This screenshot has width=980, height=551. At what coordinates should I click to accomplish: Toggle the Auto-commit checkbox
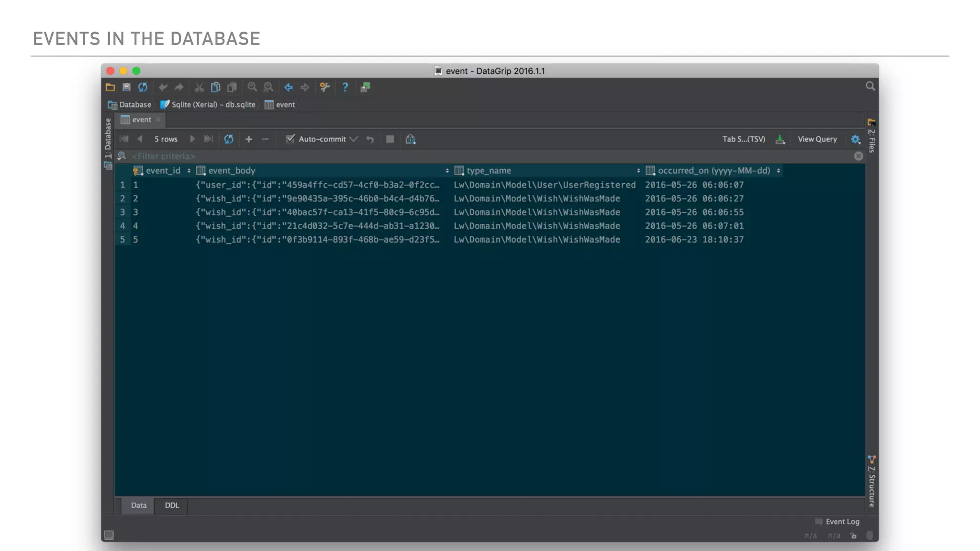pos(290,139)
